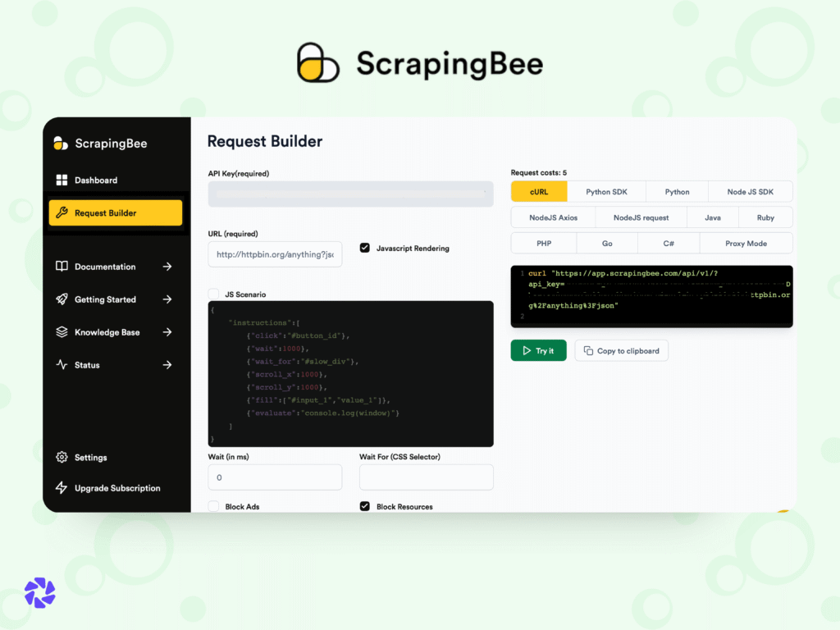Click Copy to clipboard
840x630 pixels.
(x=621, y=349)
